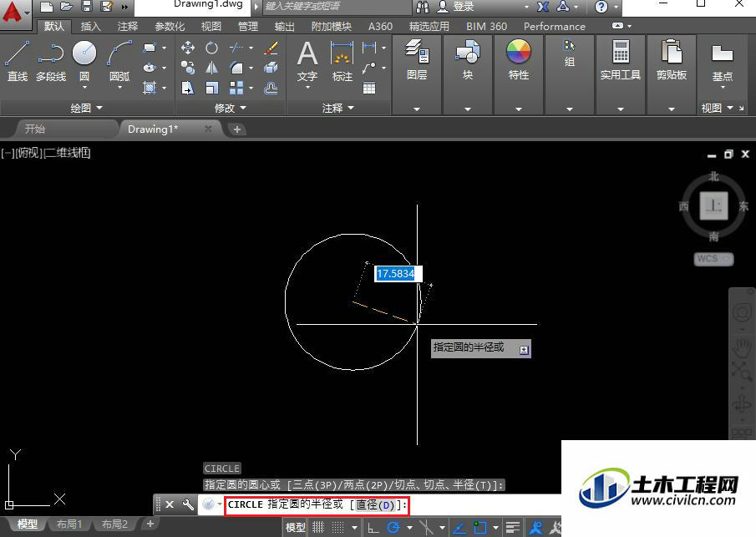Switch to the 参数化 ribbon tab
Viewport: 756px width, 537px height.
pos(170,26)
